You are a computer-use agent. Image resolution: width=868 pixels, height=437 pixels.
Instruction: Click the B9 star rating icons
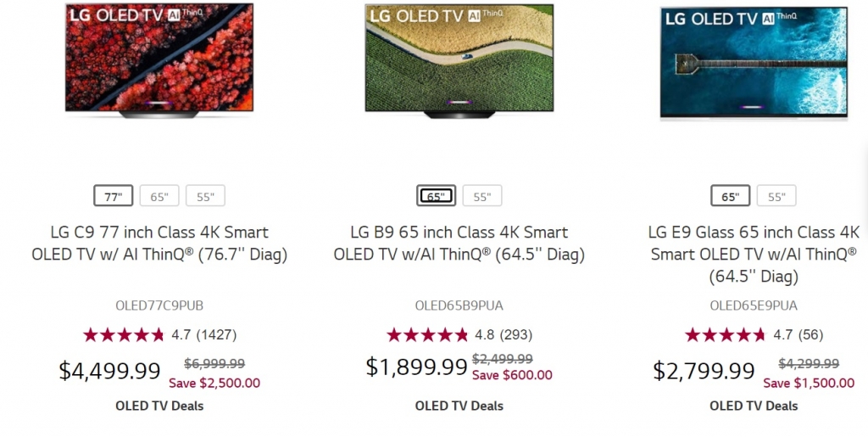[427, 334]
